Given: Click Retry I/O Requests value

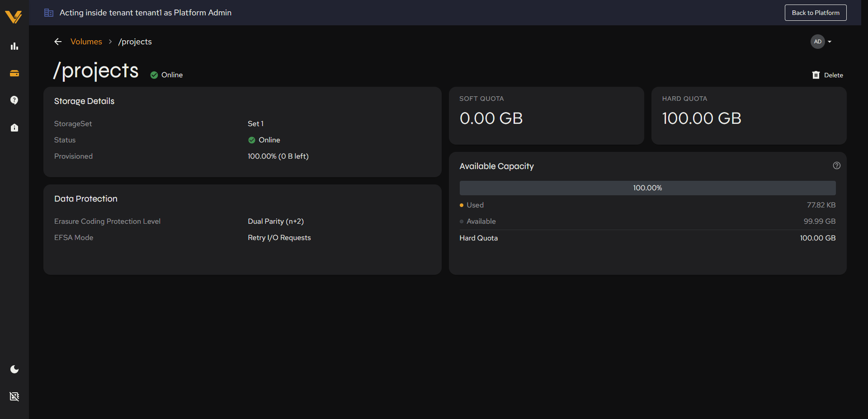Looking at the screenshot, I should point(279,238).
